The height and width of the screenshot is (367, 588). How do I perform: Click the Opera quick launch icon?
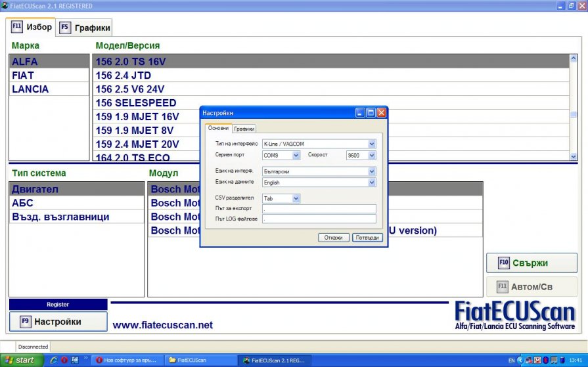[64, 360]
